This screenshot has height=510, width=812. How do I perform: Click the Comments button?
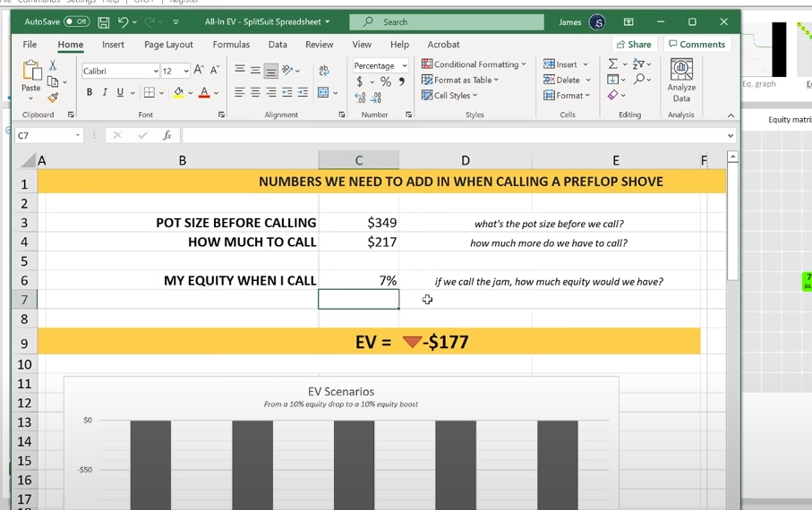click(697, 44)
